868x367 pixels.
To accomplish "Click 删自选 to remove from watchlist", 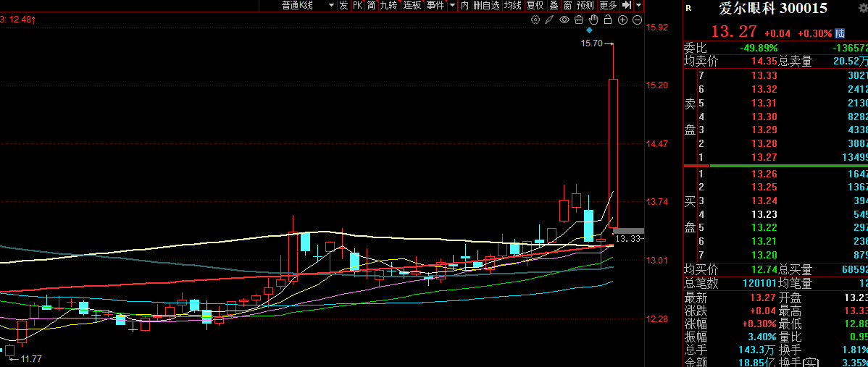I will (x=487, y=6).
